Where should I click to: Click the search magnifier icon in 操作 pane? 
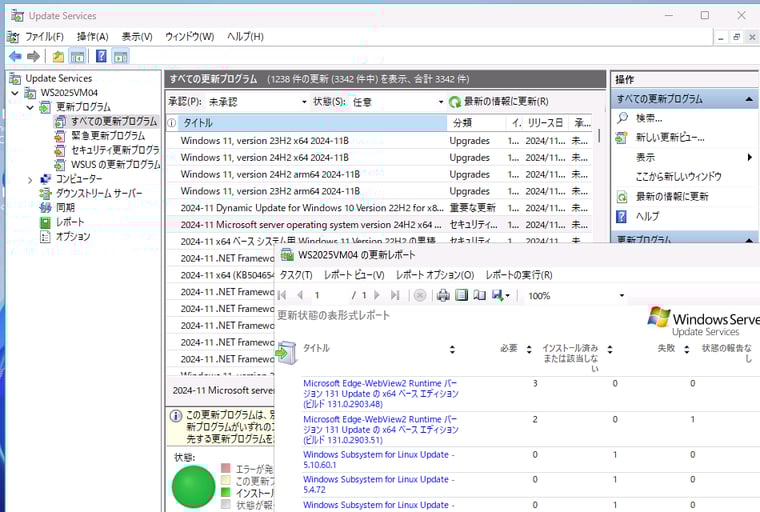click(x=622, y=118)
